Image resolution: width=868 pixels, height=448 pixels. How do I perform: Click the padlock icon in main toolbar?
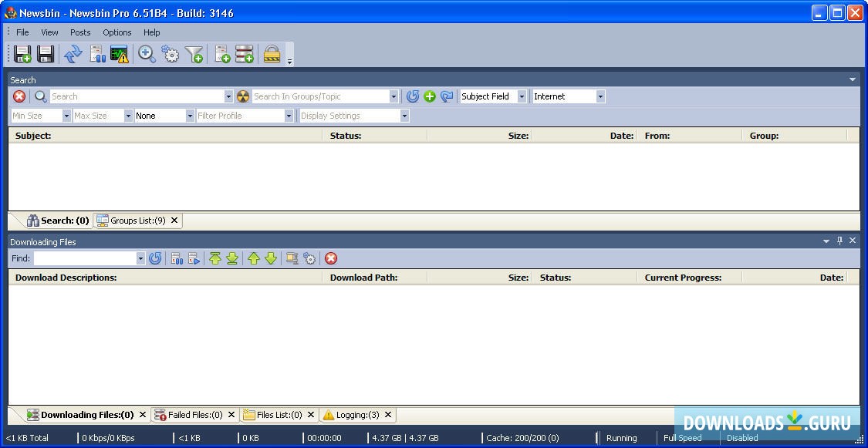coord(272,54)
